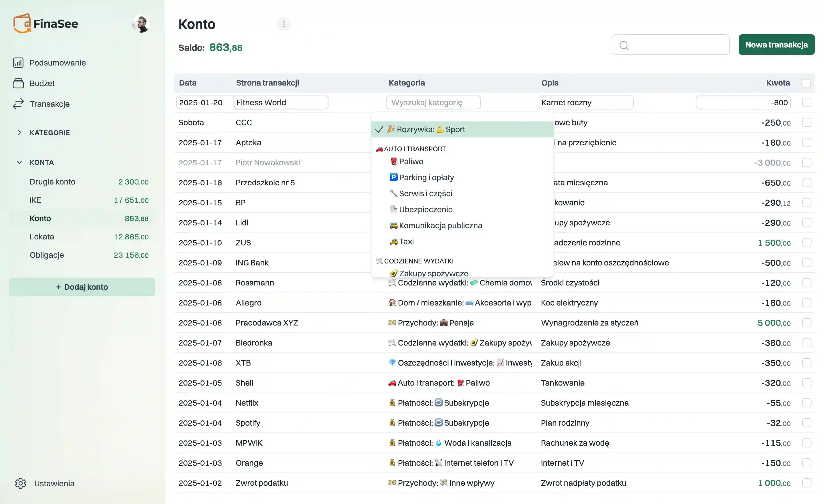This screenshot has width=824, height=504.
Task: Open the three-dot menu next to Konto
Action: click(x=284, y=24)
